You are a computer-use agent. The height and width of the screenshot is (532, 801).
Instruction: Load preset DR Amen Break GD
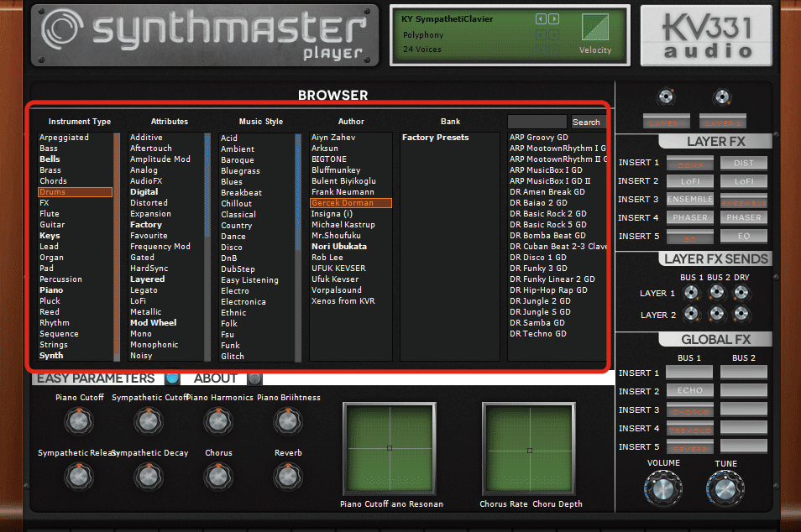[x=547, y=192]
